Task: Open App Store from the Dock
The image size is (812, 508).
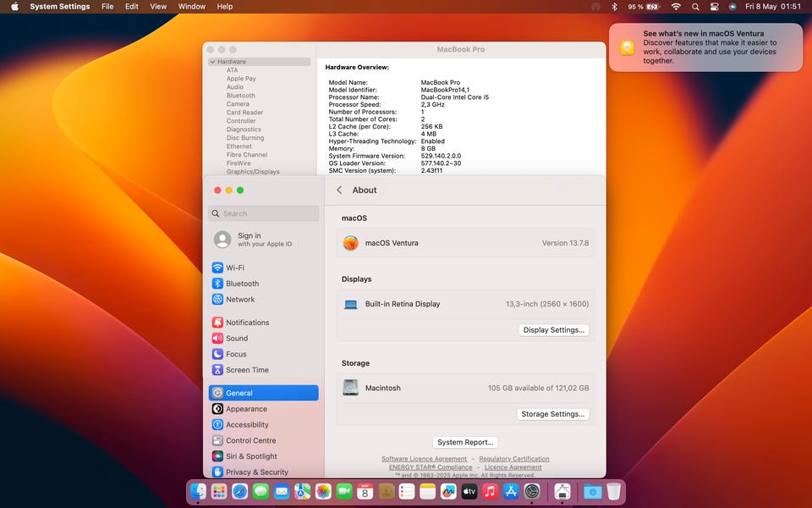Action: click(x=511, y=491)
